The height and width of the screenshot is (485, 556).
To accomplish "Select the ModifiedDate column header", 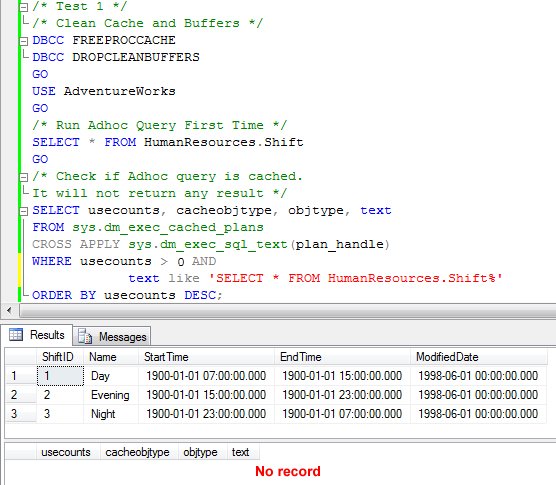I will tap(478, 357).
